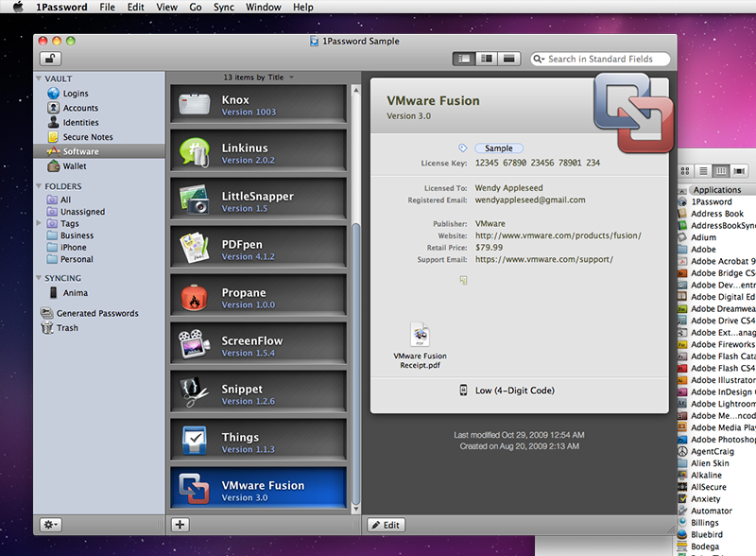
Task: Click the Low (4-Digit Code) security level
Action: click(x=514, y=391)
